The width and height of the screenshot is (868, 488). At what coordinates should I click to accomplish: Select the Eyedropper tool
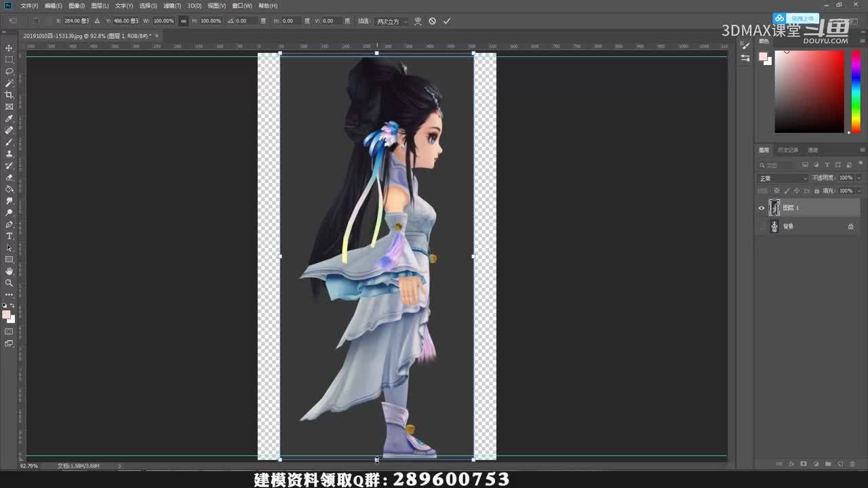click(x=9, y=119)
